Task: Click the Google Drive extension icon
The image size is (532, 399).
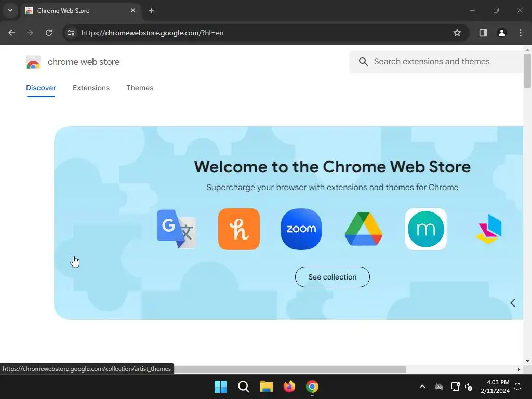Action: pyautogui.click(x=363, y=229)
